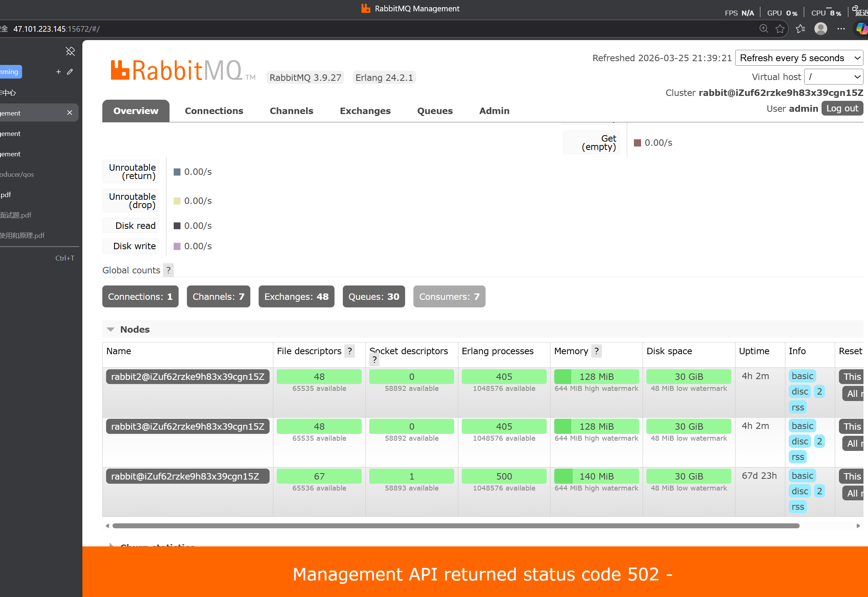Open the Virtual host dropdown
This screenshot has width=868, height=597.
833,77
